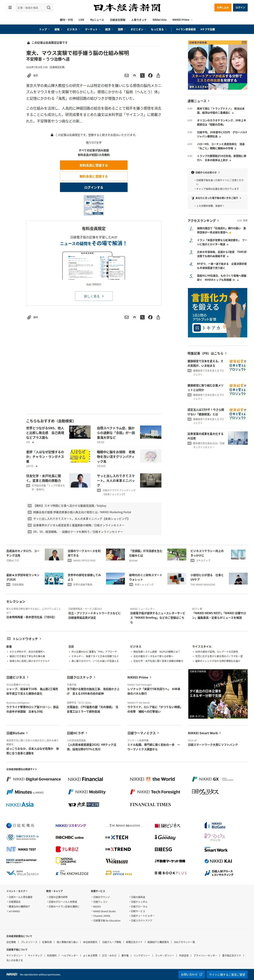Viewport: 254px width, 980px height.
Task: Select 人事ウオッチ in the top menu
Action: pyautogui.click(x=139, y=20)
